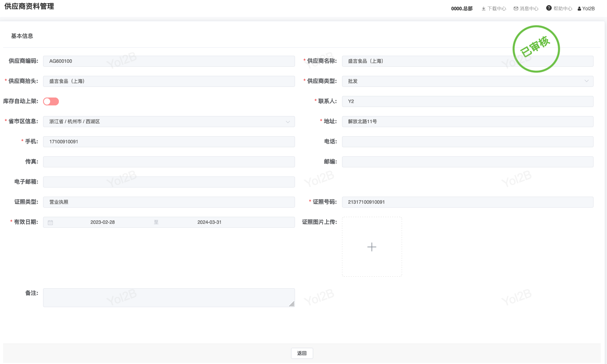This screenshot has height=364, width=607.
Task: Click the user avatar icon beside Yol2B
Action: (579, 9)
